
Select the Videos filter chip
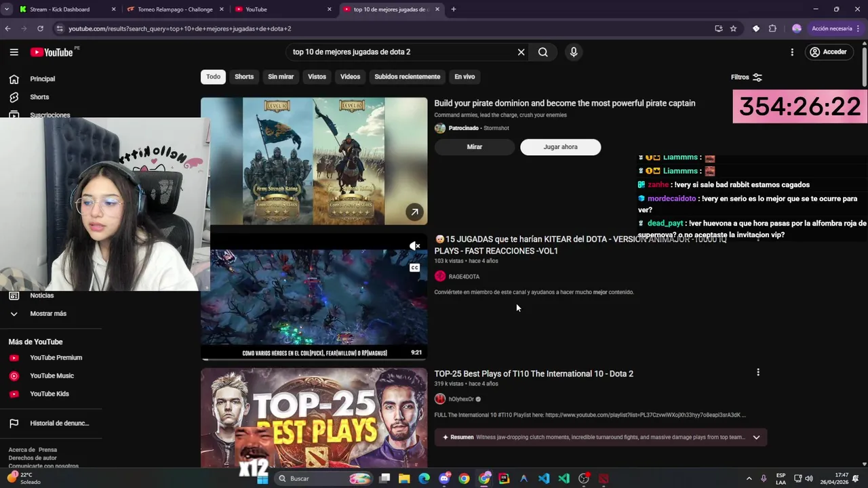[x=350, y=77]
